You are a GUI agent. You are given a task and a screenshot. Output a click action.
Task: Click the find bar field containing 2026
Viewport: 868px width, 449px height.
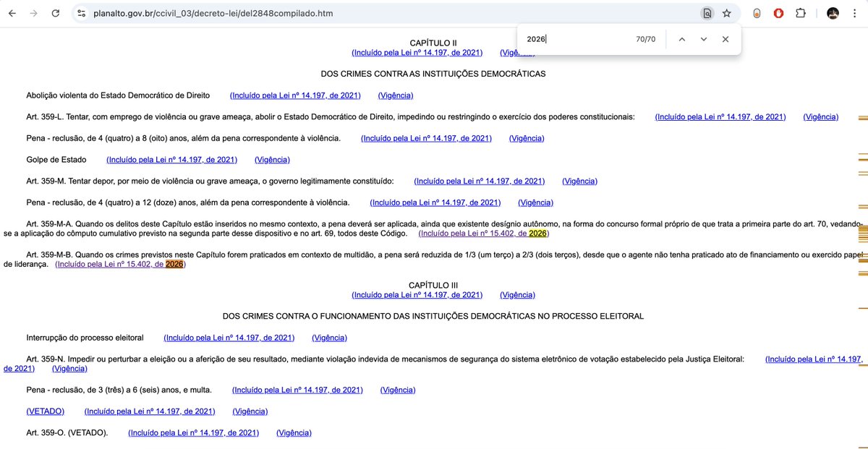(575, 39)
